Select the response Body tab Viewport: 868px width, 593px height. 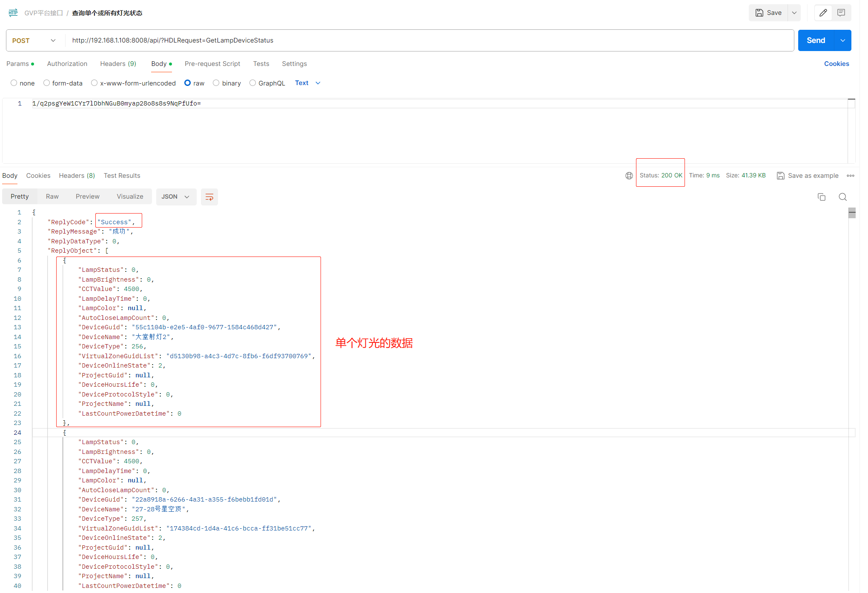coord(10,176)
